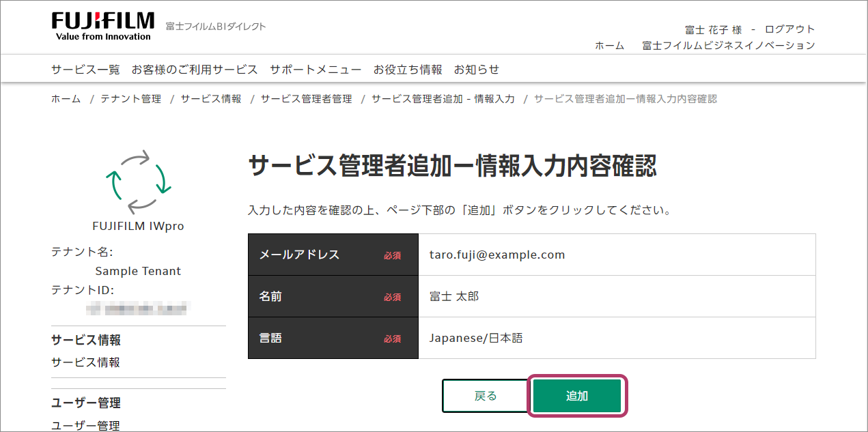This screenshot has height=432, width=868.
Task: Click the 言語 field label
Action: click(270, 338)
